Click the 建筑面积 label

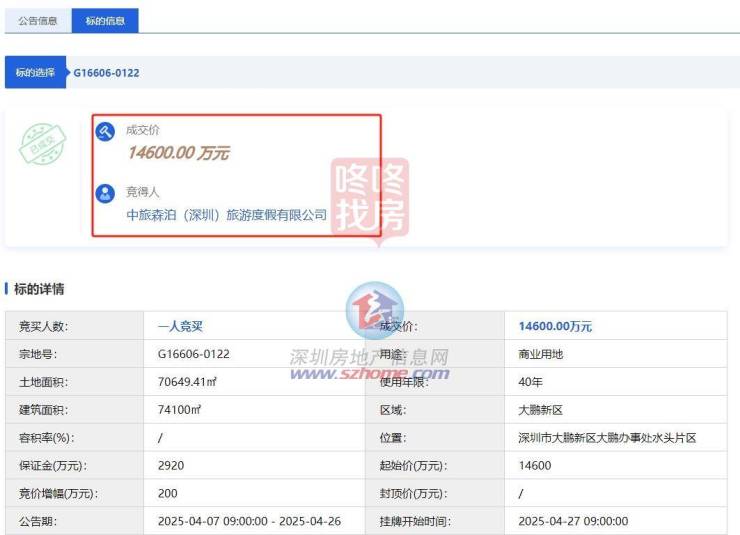pos(43,410)
